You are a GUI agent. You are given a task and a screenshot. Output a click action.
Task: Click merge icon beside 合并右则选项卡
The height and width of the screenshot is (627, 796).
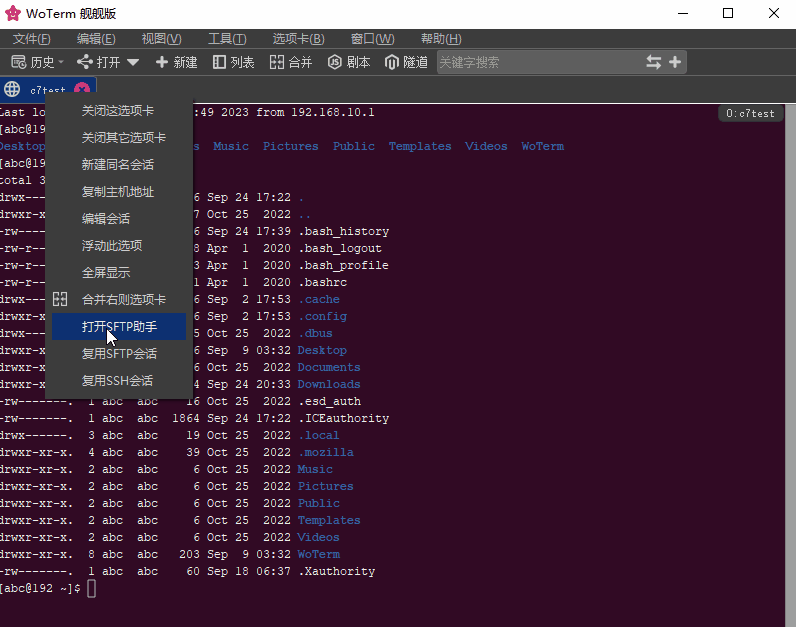pos(60,299)
